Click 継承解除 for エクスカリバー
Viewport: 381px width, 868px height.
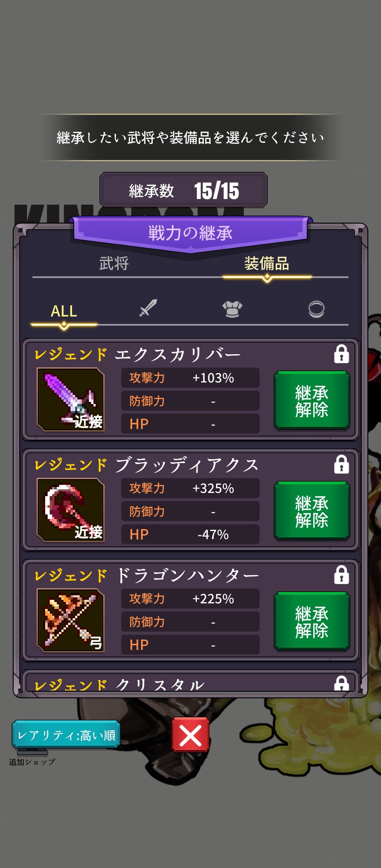[x=312, y=400]
